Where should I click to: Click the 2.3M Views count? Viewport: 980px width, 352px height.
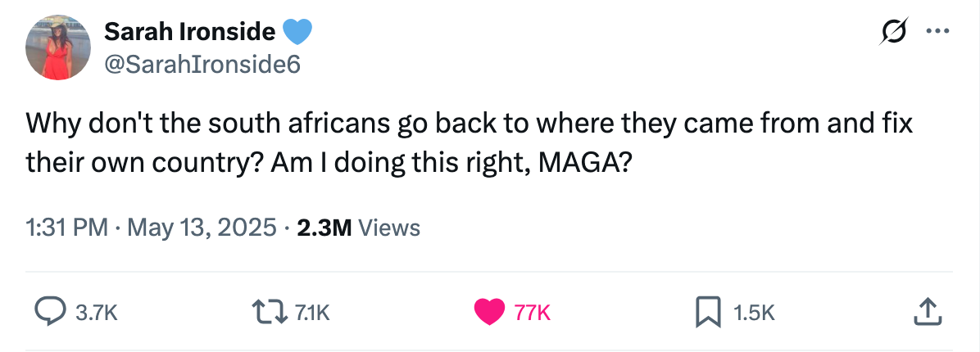(359, 228)
